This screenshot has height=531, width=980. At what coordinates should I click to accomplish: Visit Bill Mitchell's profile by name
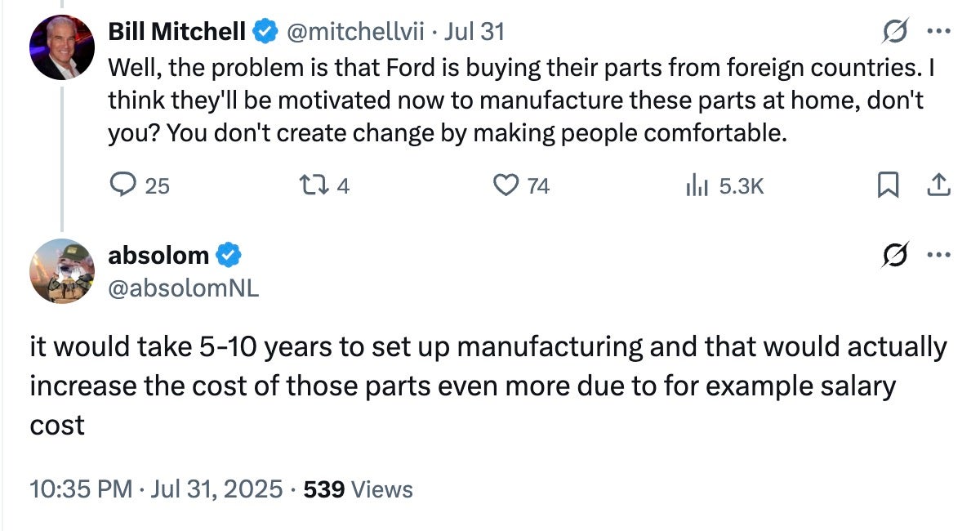click(177, 32)
